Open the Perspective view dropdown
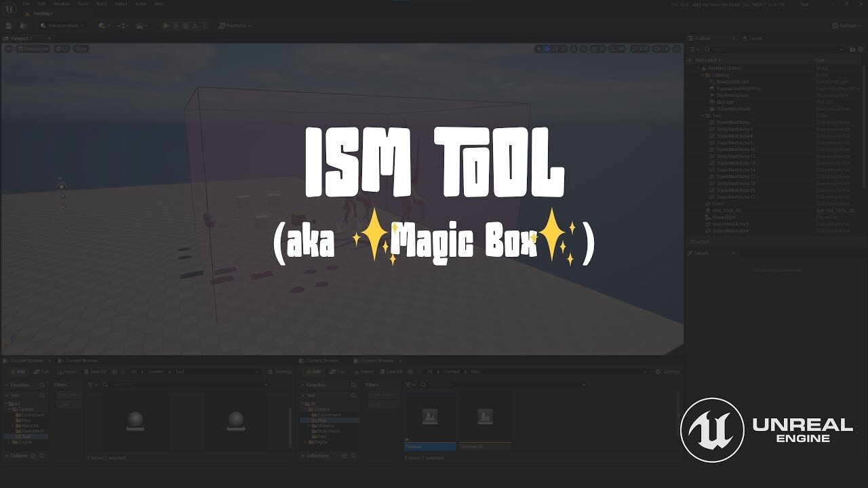Viewport: 868px width, 488px height. point(31,48)
